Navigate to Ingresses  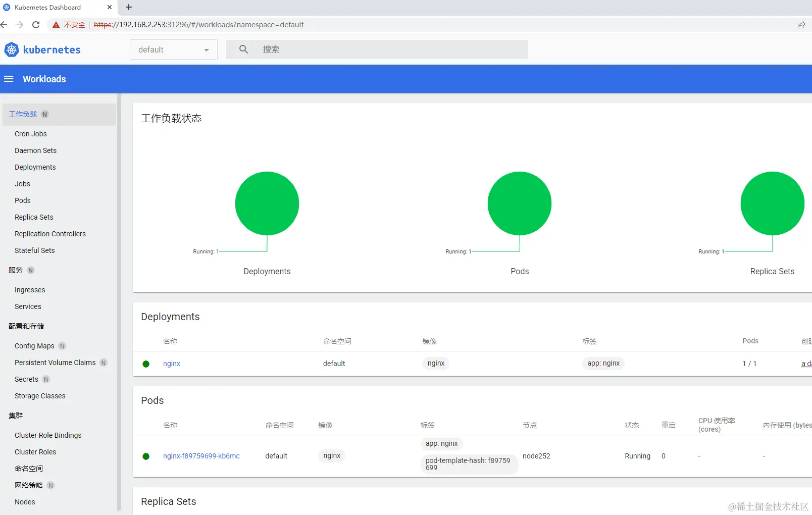click(30, 290)
